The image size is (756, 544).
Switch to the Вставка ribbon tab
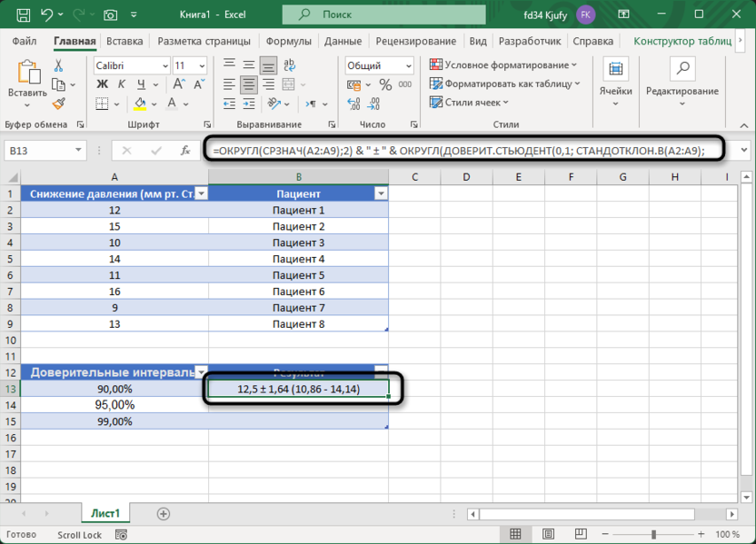(x=124, y=41)
